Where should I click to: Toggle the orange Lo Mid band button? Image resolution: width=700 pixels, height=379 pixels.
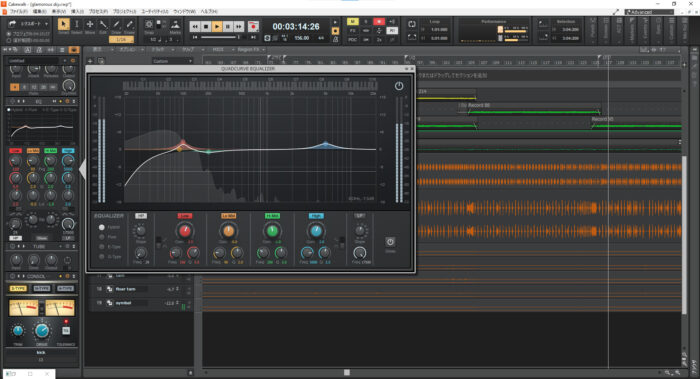229,216
